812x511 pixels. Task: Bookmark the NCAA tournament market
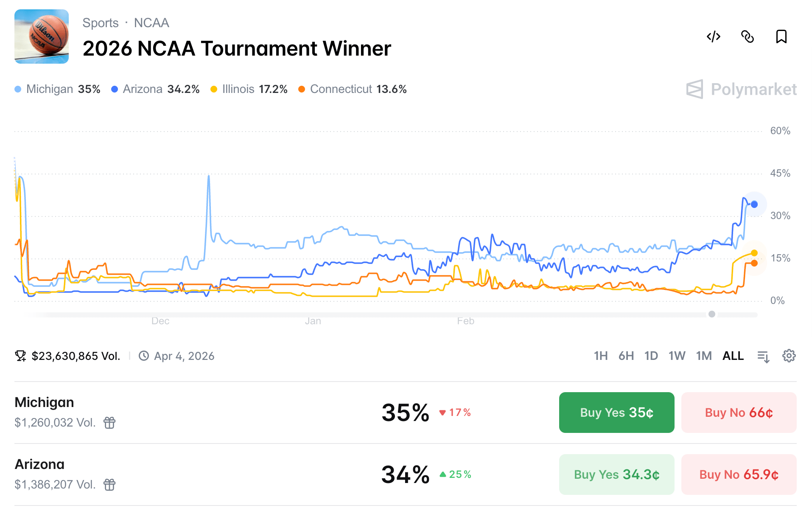point(781,37)
